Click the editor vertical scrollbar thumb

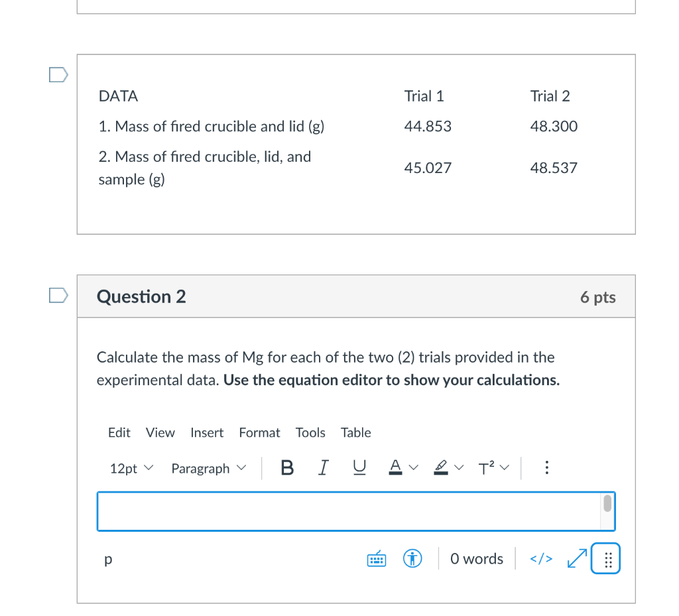(607, 503)
